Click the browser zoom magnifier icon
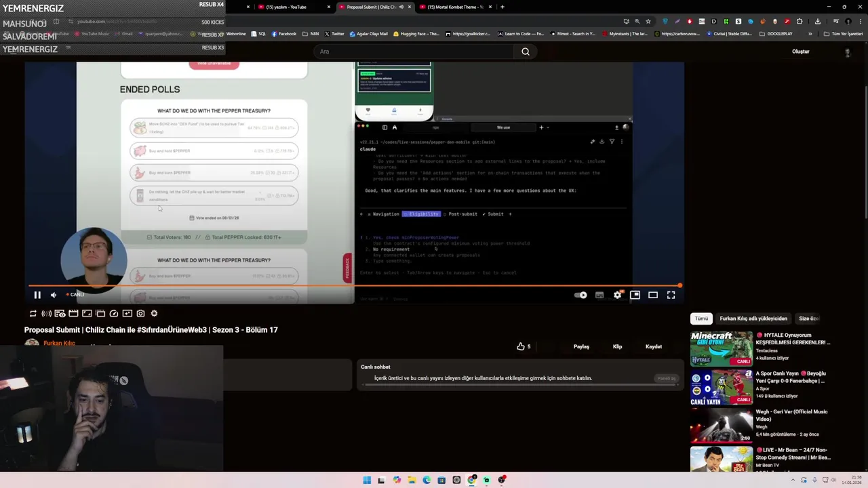 (637, 22)
